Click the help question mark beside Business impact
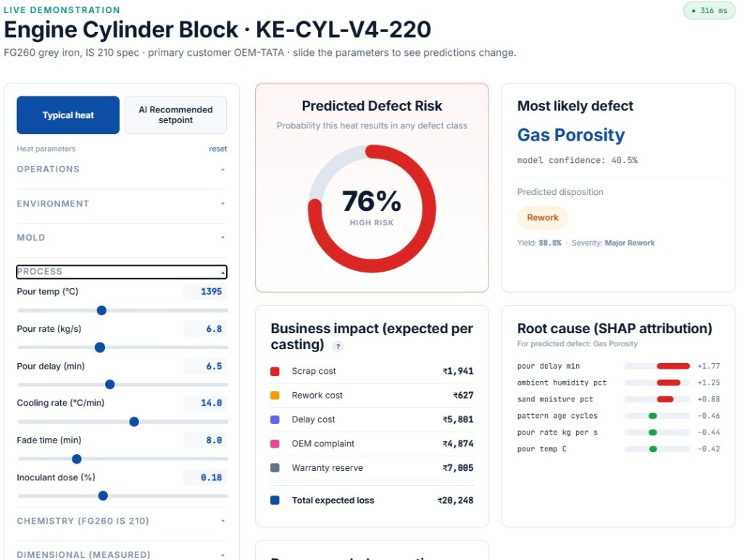Image resolution: width=742 pixels, height=560 pixels. click(x=338, y=346)
